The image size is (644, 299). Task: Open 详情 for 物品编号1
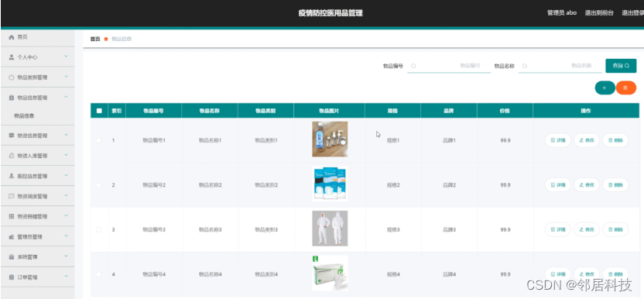click(x=558, y=140)
